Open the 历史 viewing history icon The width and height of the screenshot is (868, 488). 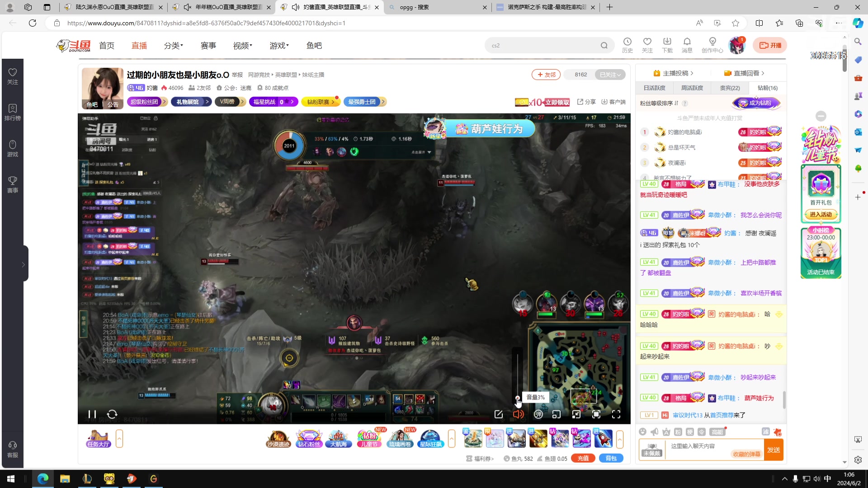[627, 45]
